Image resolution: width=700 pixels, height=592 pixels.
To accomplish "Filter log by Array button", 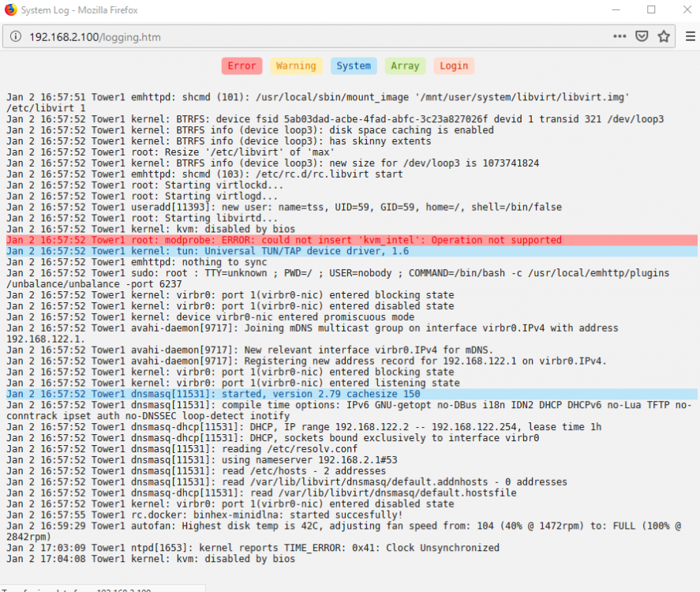I will tap(405, 66).
